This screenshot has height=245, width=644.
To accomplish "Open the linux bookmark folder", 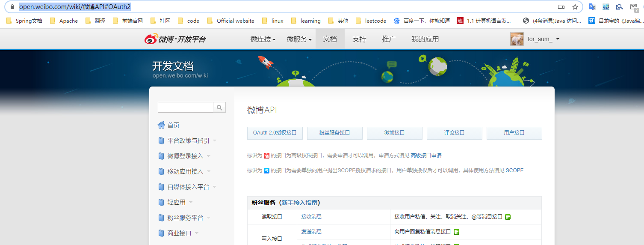I will click(x=272, y=21).
